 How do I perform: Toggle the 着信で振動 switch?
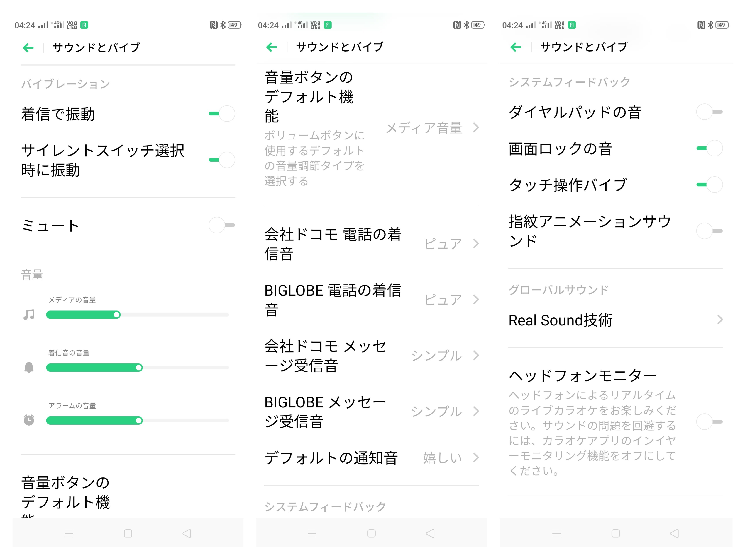coord(222,113)
